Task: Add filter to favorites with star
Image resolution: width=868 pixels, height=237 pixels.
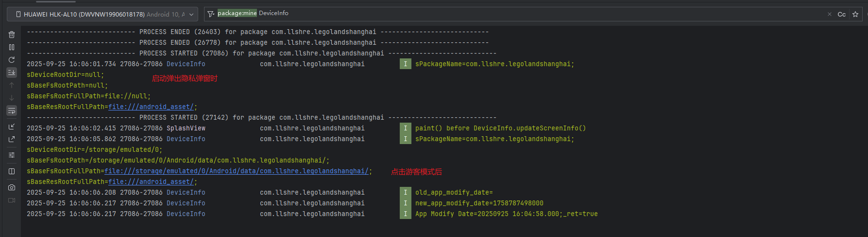Action: coord(855,14)
